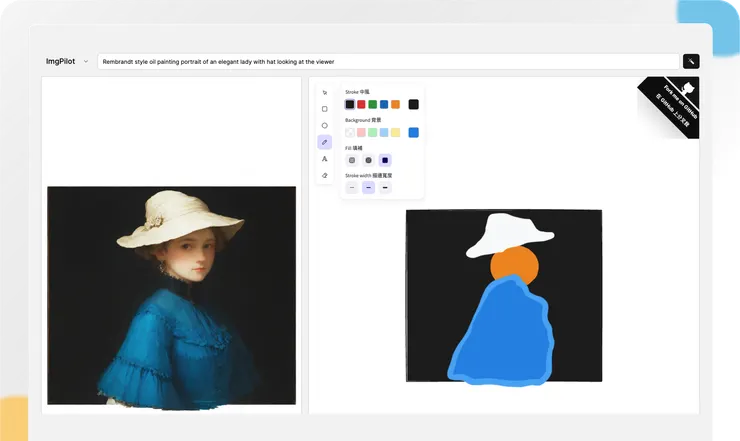Click the prompt text input field
Image resolution: width=740 pixels, height=441 pixels.
pyautogui.click(x=388, y=61)
